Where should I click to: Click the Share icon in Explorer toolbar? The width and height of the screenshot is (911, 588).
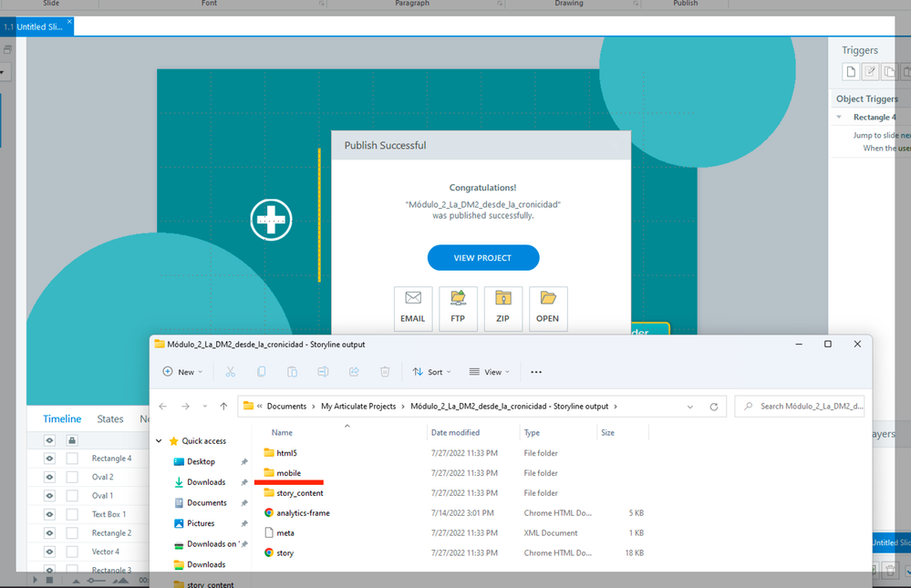[x=353, y=372]
